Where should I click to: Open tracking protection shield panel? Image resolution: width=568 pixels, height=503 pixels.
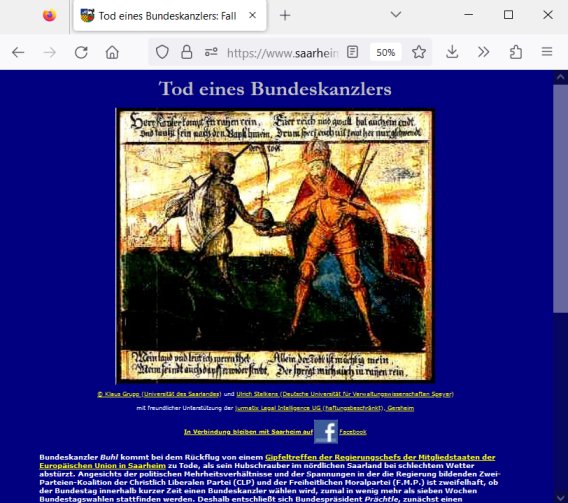pyautogui.click(x=162, y=53)
